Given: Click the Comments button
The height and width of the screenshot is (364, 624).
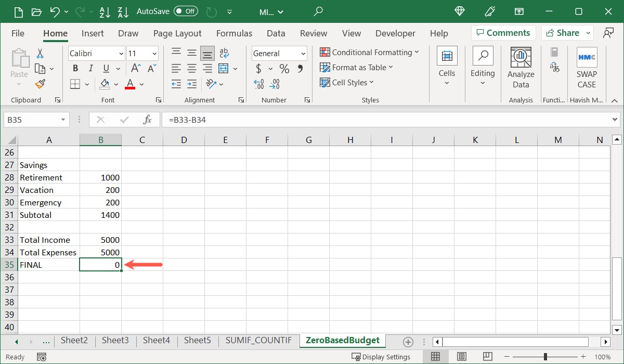Looking at the screenshot, I should click(x=503, y=33).
